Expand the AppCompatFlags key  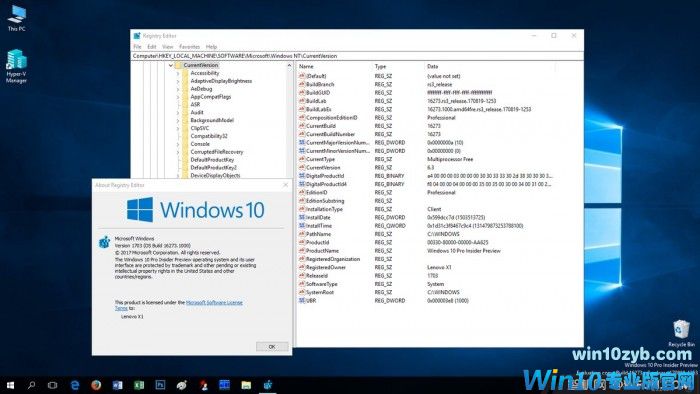[178, 96]
